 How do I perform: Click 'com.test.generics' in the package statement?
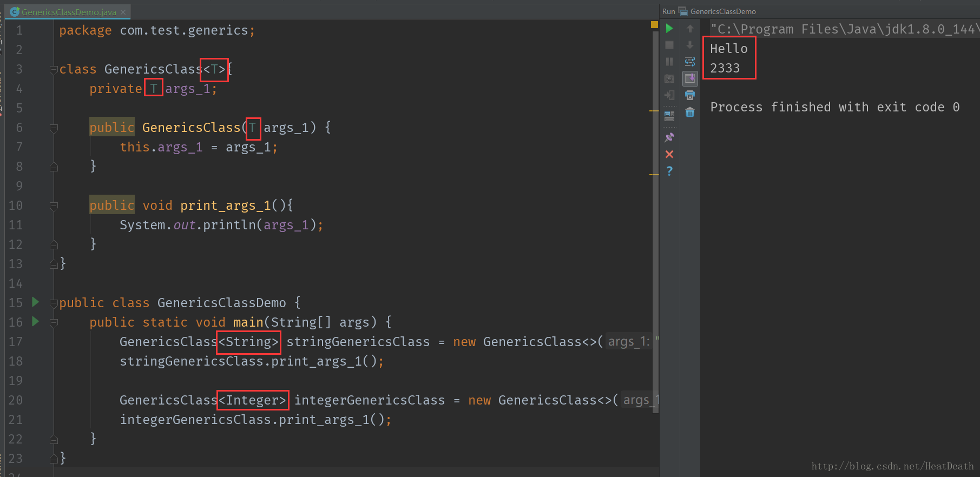tap(184, 30)
